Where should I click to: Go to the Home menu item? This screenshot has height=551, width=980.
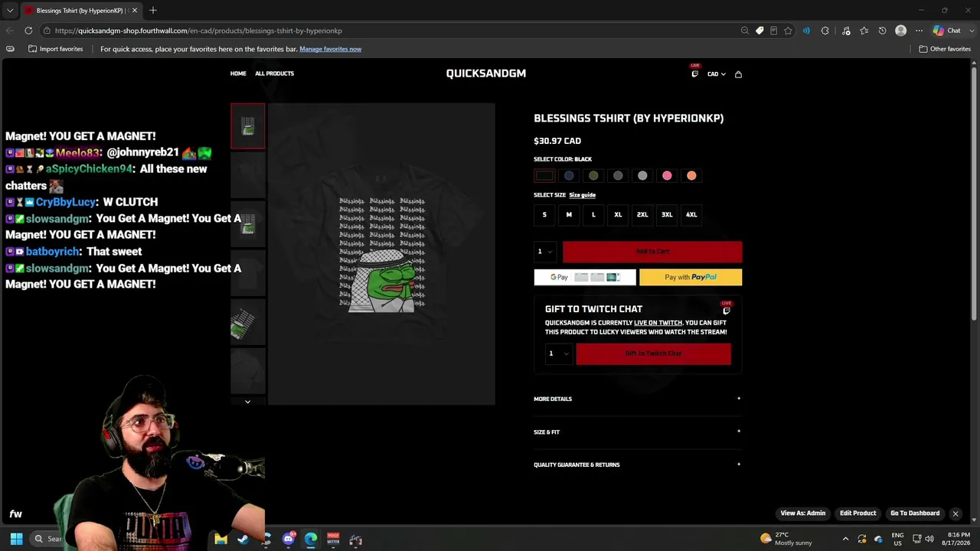(x=238, y=73)
